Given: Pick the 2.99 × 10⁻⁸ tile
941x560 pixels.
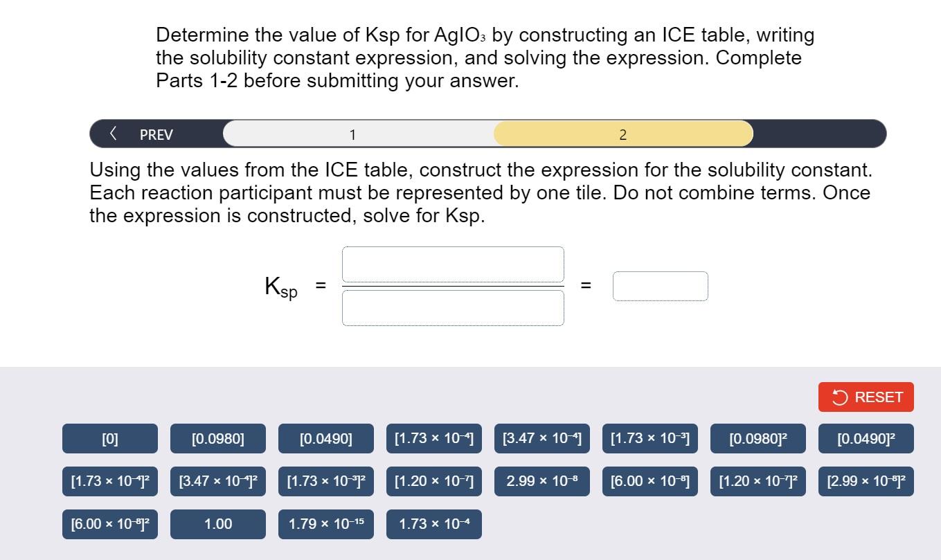Looking at the screenshot, I should point(541,481).
